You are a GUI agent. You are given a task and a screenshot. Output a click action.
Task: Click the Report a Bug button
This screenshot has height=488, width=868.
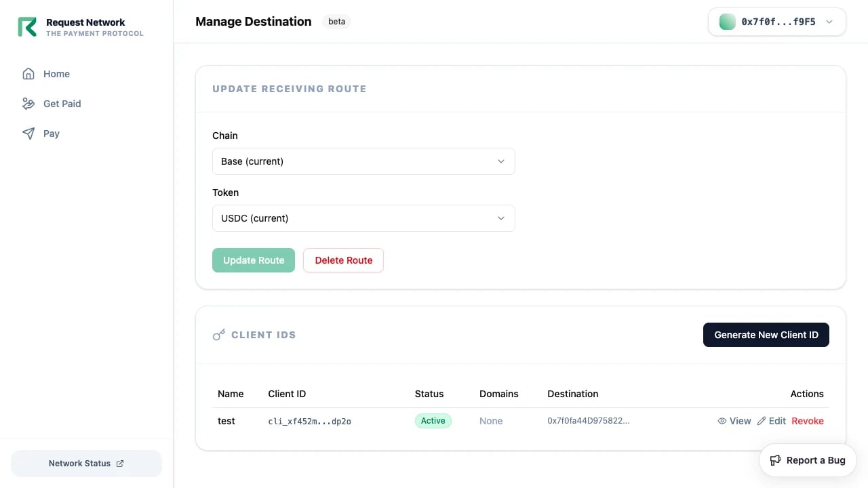[x=808, y=460]
